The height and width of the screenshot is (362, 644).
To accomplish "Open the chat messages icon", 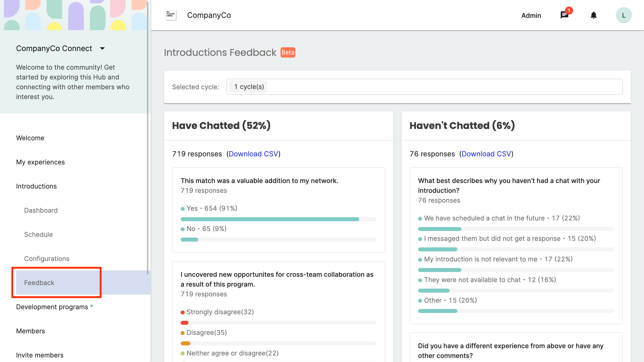I will 564,15.
